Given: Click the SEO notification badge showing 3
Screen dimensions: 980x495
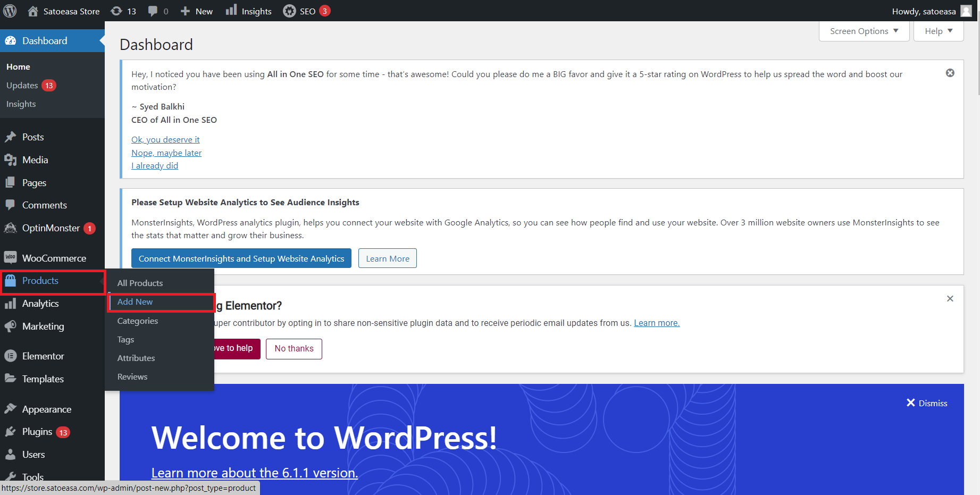Looking at the screenshot, I should coord(325,11).
